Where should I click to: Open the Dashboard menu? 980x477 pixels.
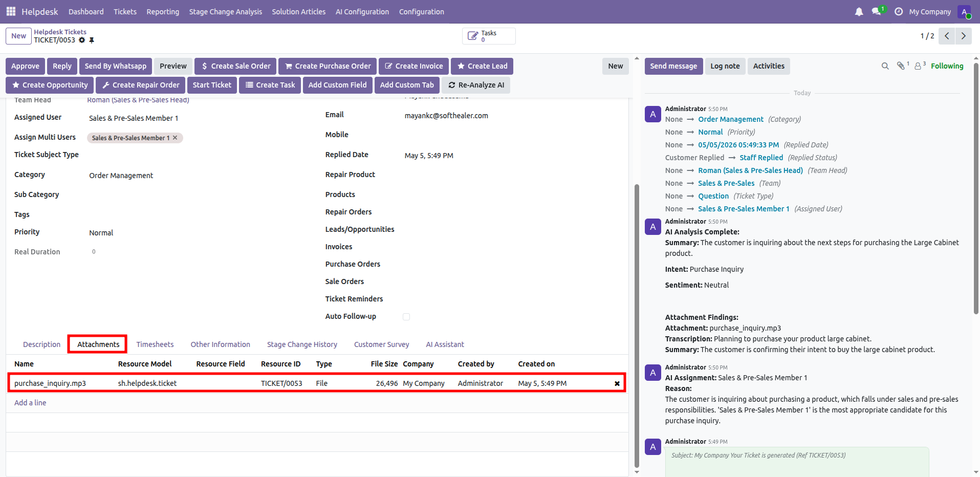[x=86, y=11]
